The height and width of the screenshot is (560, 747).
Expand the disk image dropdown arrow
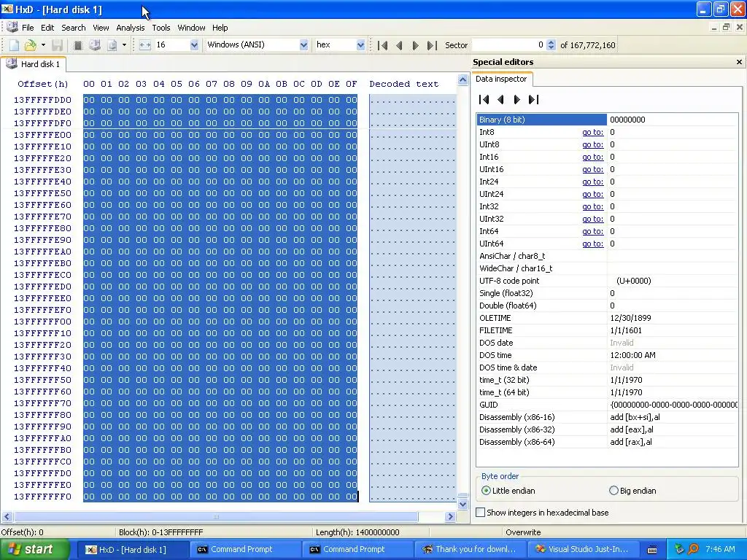click(x=124, y=45)
